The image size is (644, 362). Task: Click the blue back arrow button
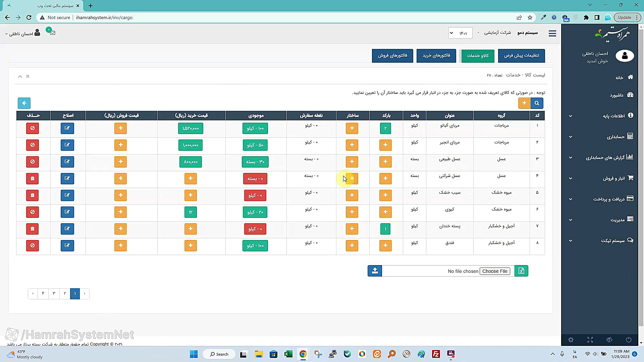coord(24,103)
